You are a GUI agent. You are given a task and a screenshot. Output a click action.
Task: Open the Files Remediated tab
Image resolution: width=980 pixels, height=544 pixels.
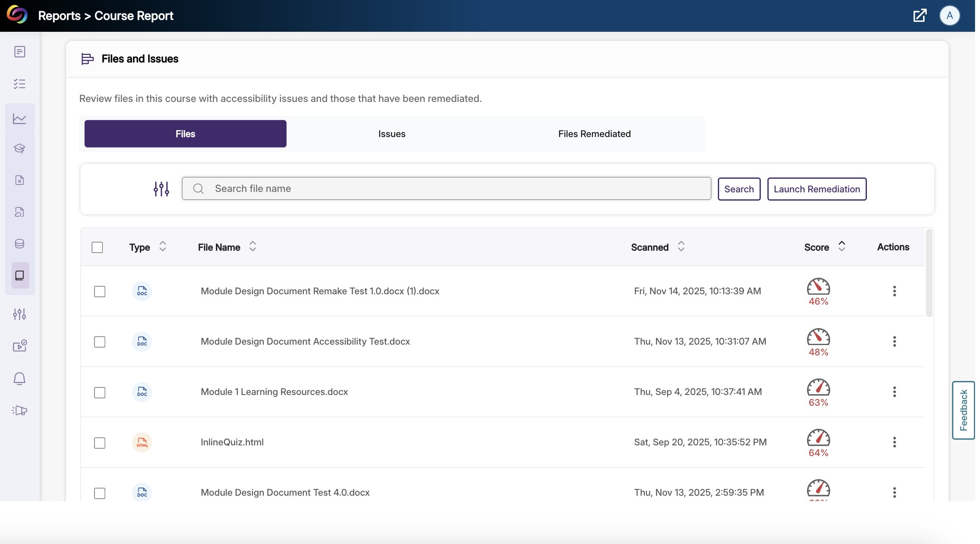click(594, 133)
